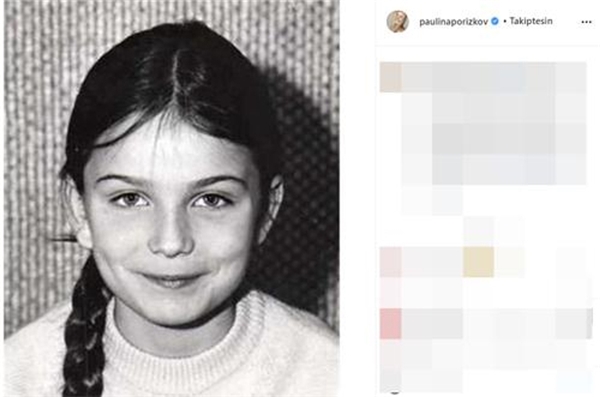Viewport: 600px width, 397px height.
Task: Click the blurred gray avatar near the panel bottom
Action: pyautogui.click(x=391, y=379)
